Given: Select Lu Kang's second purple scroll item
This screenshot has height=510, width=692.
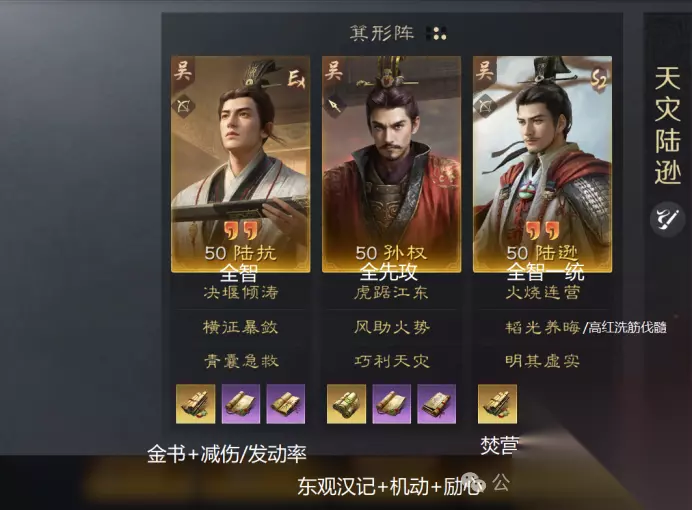Looking at the screenshot, I should (286, 404).
